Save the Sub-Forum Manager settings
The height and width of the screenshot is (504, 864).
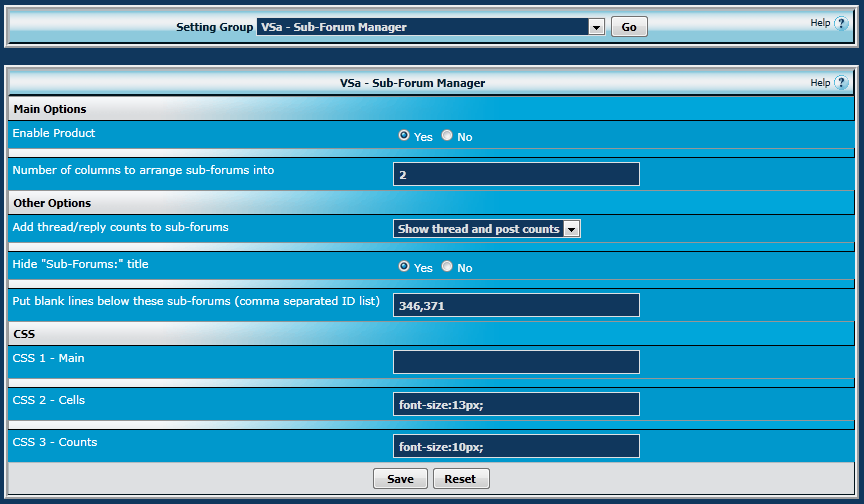[400, 479]
